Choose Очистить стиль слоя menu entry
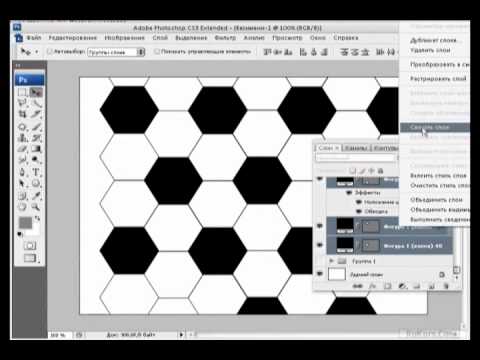Image resolution: width=480 pixels, height=360 pixels. [x=440, y=185]
